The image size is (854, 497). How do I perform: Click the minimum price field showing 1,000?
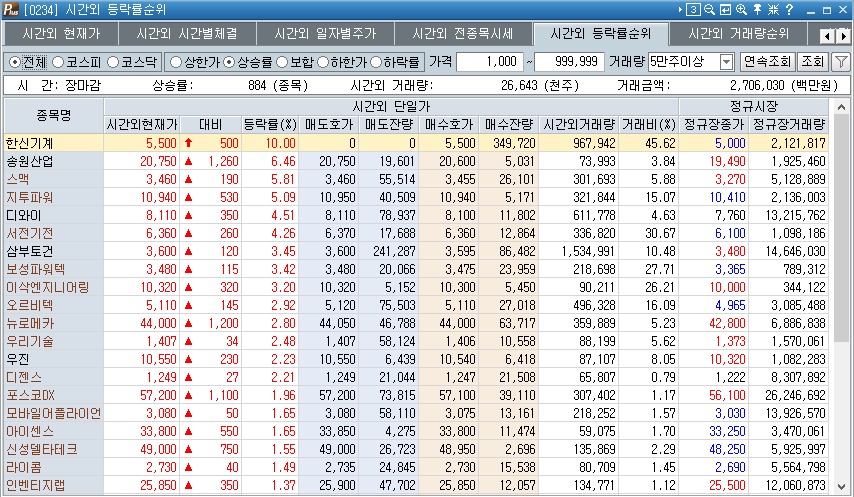(x=490, y=62)
